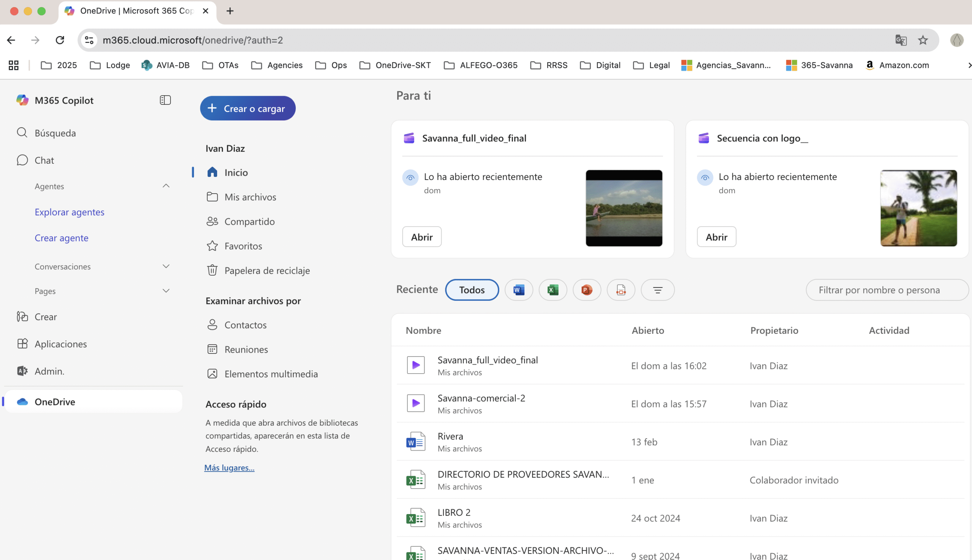Expand the Conversaciones section

tap(166, 266)
